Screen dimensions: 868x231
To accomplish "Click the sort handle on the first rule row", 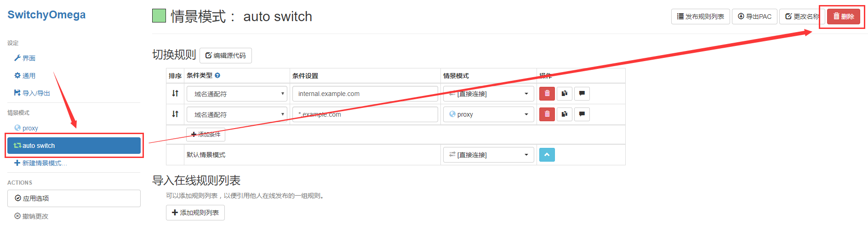I will point(175,93).
